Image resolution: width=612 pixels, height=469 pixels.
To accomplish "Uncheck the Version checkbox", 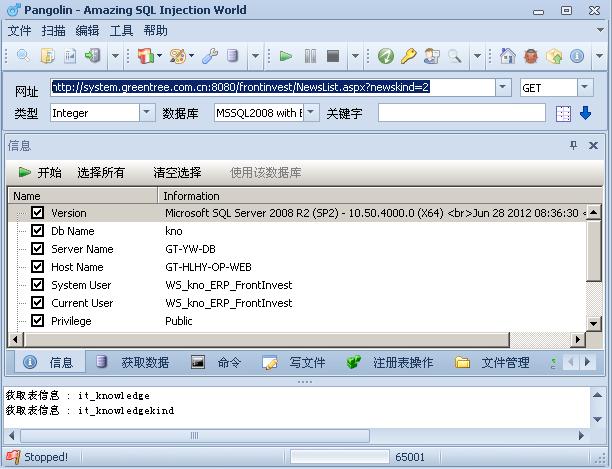I will [37, 213].
